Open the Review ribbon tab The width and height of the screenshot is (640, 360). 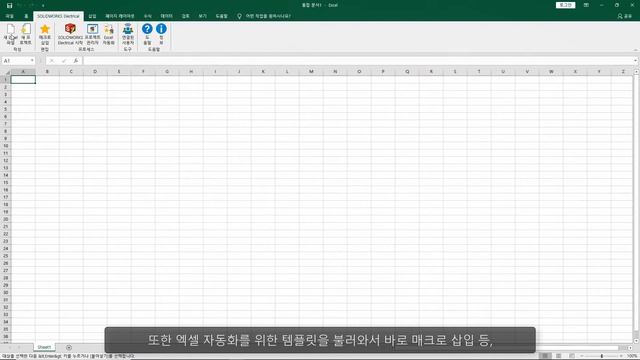coord(186,16)
